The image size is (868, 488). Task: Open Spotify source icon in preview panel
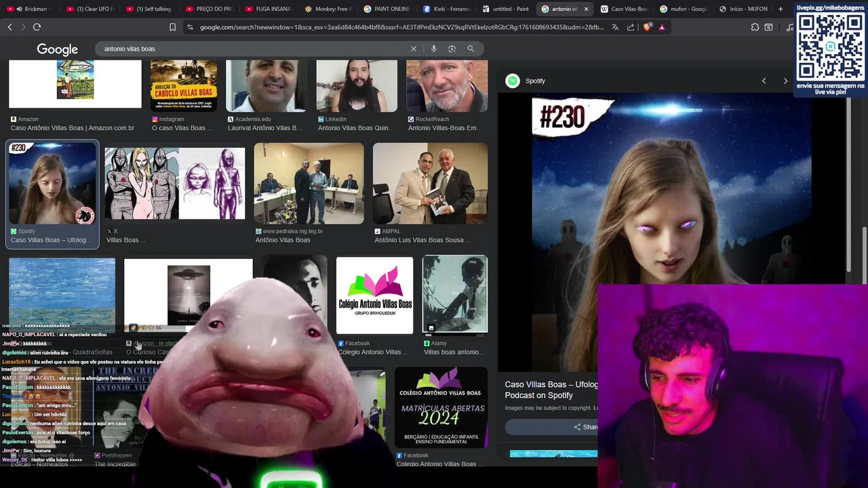pos(513,81)
